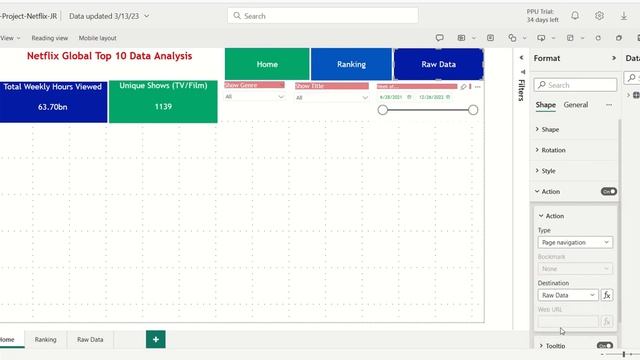
Task: Click the duplicate page icon in toolbar
Action: 619,38
